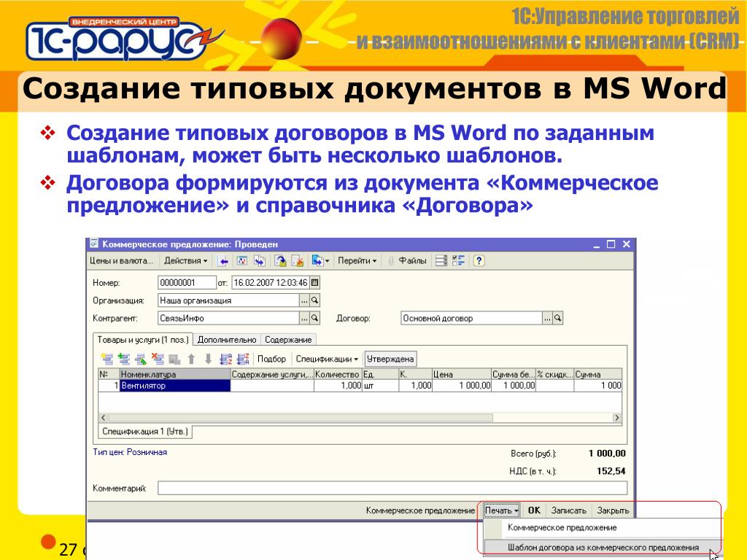
Task: Click the Записать button
Action: 568,510
